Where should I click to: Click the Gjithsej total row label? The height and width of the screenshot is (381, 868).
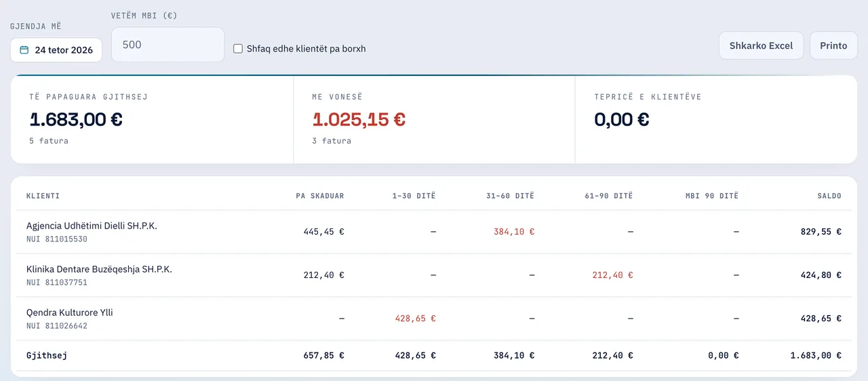pyautogui.click(x=47, y=355)
